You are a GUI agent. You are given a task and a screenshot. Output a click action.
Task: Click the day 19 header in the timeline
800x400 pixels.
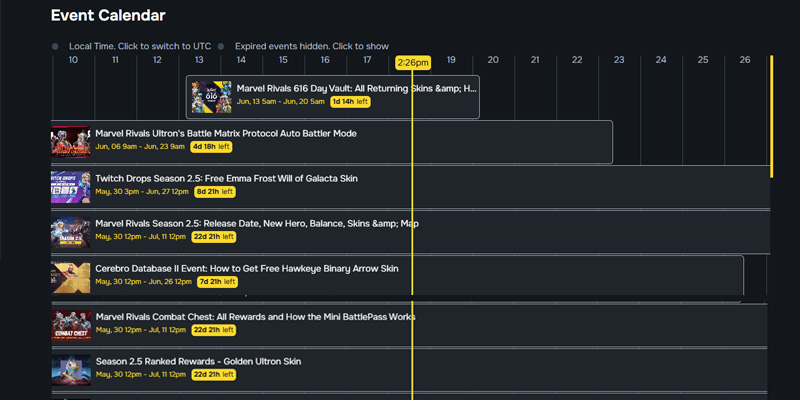click(x=451, y=60)
